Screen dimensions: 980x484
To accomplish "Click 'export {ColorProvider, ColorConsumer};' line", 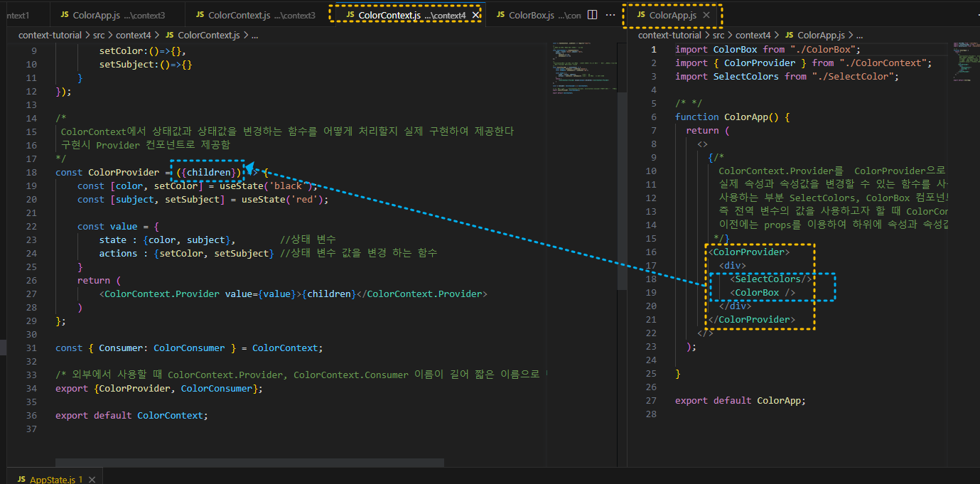I will (x=159, y=388).
